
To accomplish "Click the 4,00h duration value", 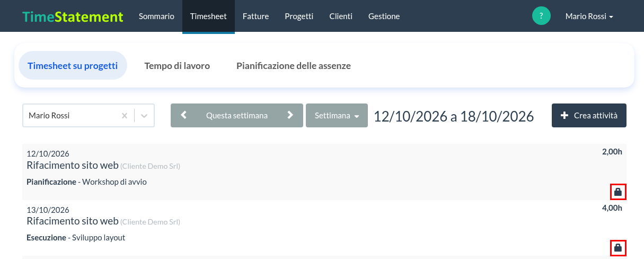I will [612, 208].
